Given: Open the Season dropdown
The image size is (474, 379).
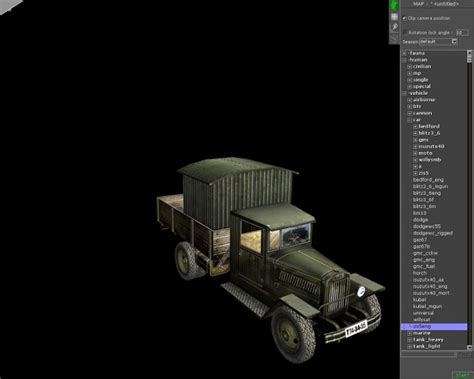Looking at the screenshot, I should (454, 41).
